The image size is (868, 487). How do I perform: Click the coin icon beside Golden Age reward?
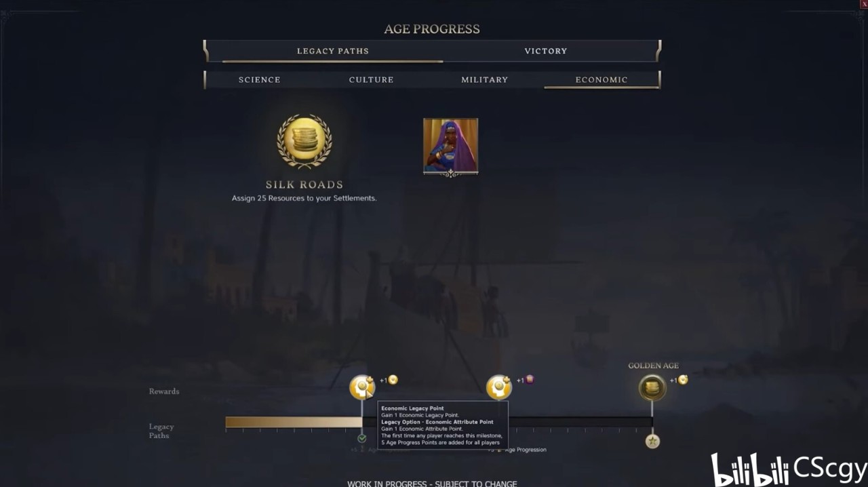click(x=683, y=380)
